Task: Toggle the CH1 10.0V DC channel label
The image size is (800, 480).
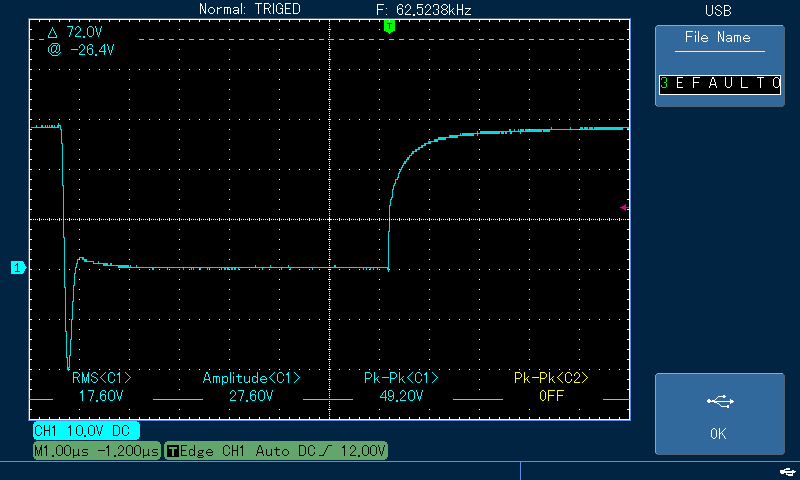Action: pyautogui.click(x=86, y=431)
